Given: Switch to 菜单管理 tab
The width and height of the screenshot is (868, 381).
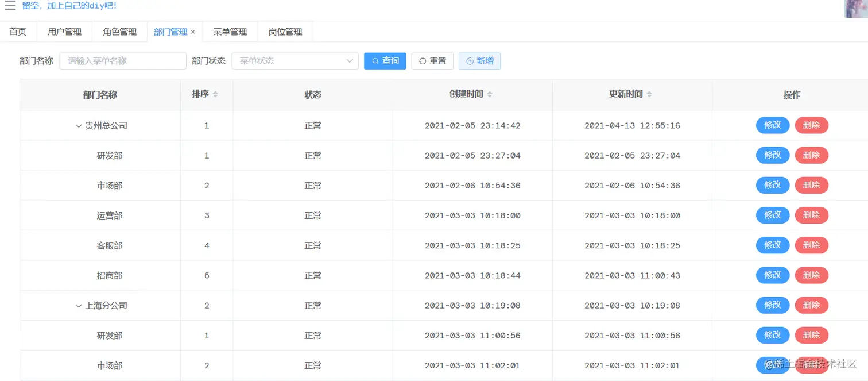Looking at the screenshot, I should [x=230, y=32].
